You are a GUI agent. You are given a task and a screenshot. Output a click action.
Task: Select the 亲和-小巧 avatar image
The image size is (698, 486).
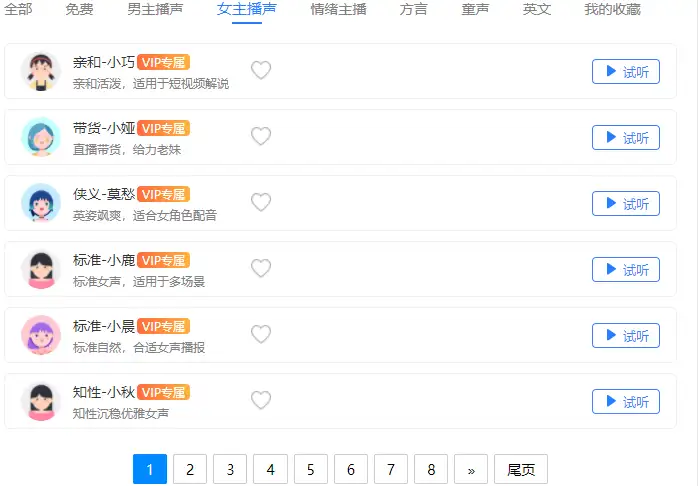click(x=41, y=71)
